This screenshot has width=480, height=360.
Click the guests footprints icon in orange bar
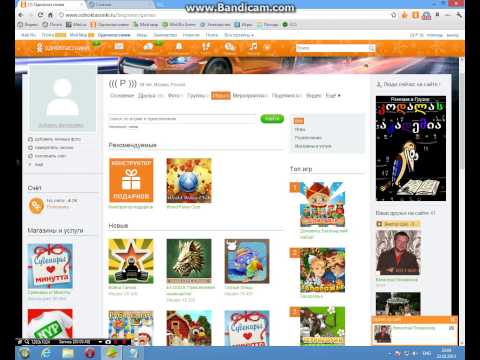tap(206, 47)
